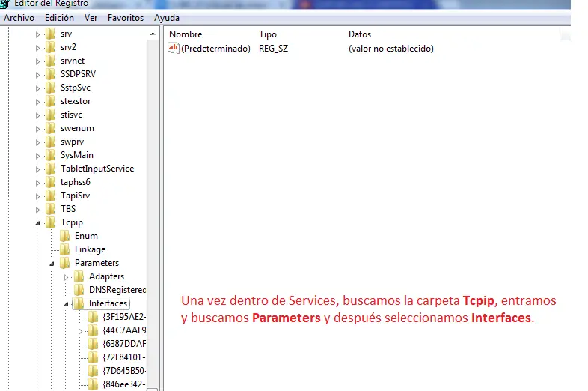Open the Ver menu
This screenshot has width=588, height=391.
[x=91, y=18]
